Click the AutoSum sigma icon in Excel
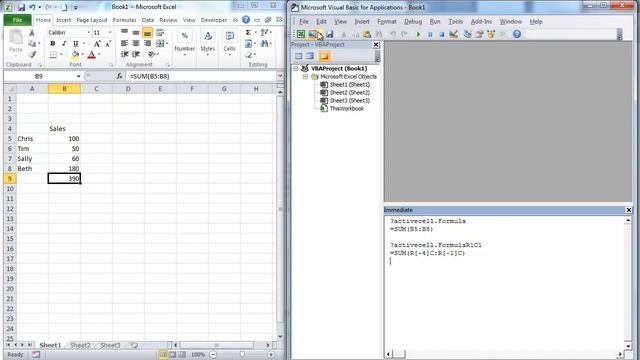 tap(248, 32)
